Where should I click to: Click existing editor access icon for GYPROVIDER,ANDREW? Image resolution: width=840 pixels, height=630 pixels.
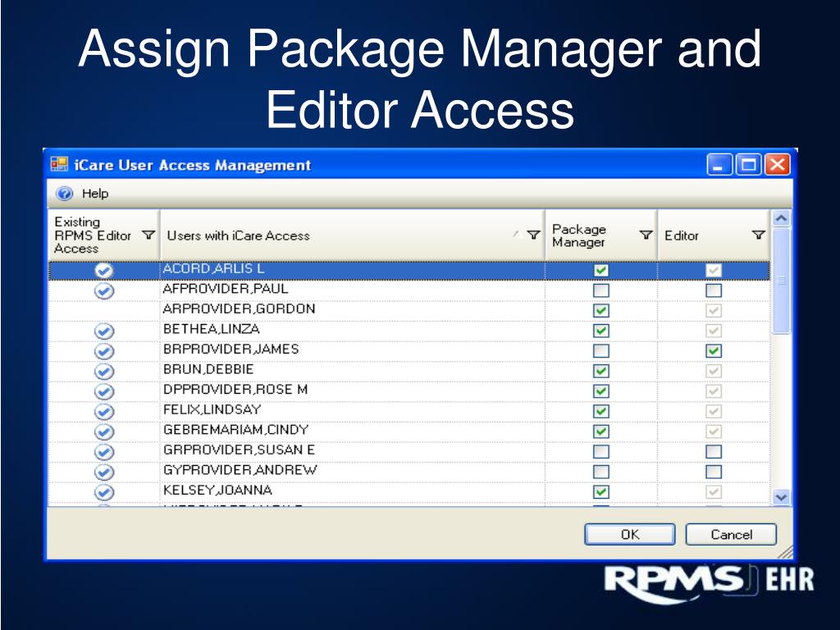click(x=104, y=472)
